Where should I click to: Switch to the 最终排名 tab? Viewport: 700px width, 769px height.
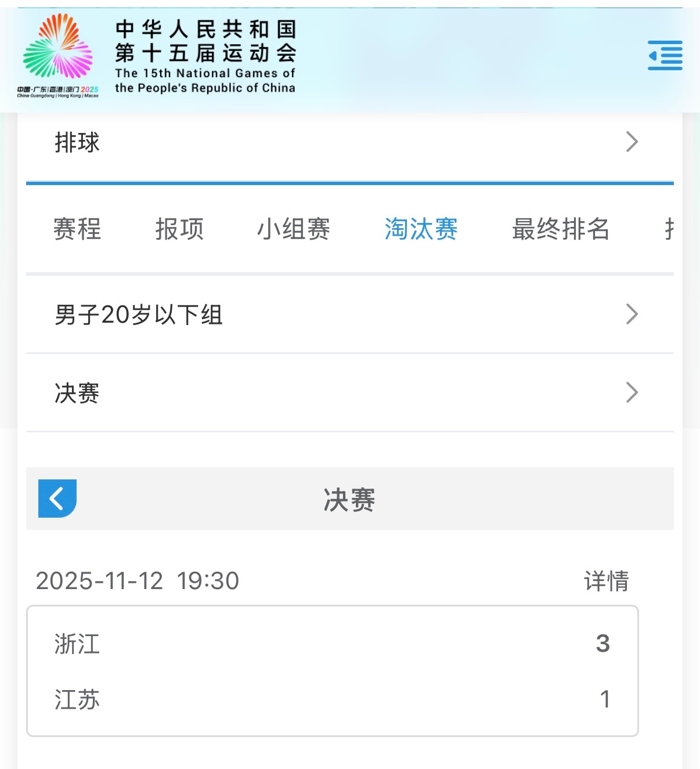561,229
